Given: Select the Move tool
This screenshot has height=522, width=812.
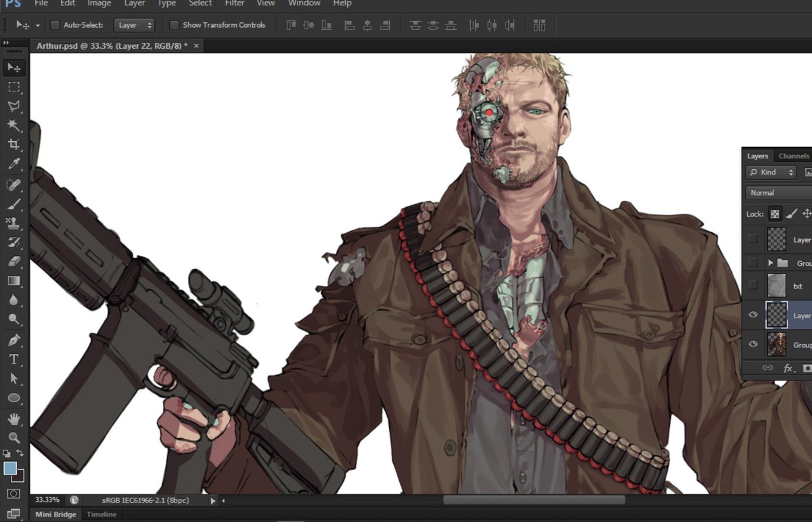Looking at the screenshot, I should point(14,67).
